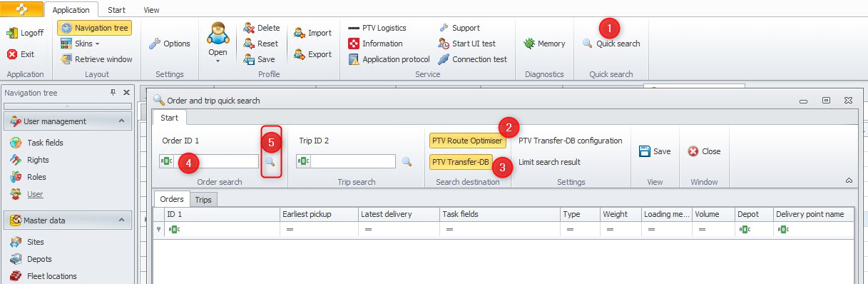
Task: Collapse the User management section
Action: (121, 121)
